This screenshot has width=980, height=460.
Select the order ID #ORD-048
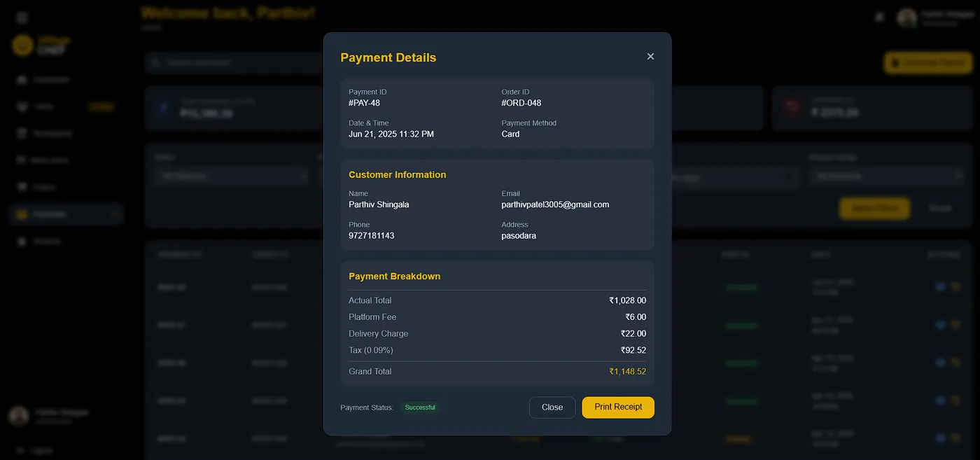coord(521,103)
